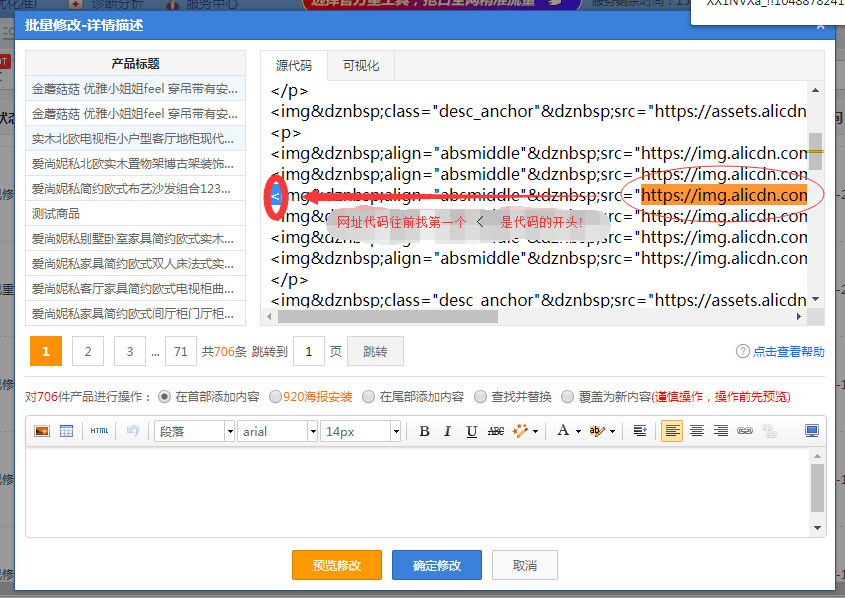This screenshot has height=598, width=845.
Task: Click the 跳转 page jump button
Action: (x=375, y=351)
